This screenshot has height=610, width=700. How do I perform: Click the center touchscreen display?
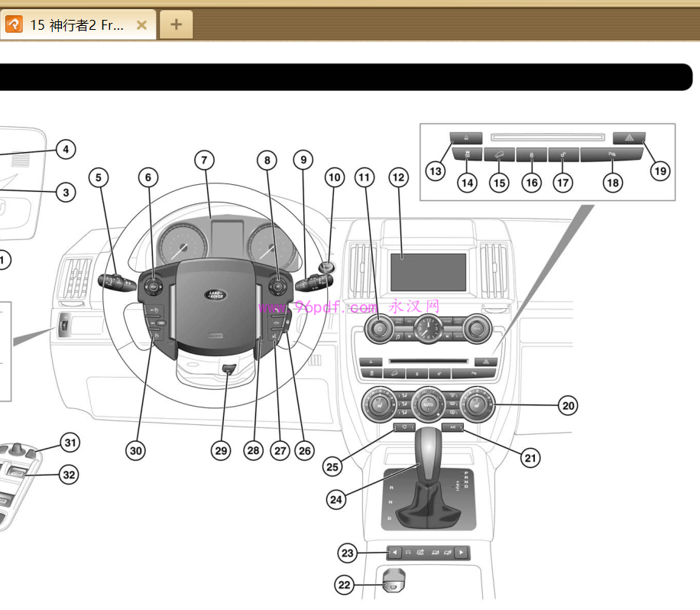click(x=428, y=272)
